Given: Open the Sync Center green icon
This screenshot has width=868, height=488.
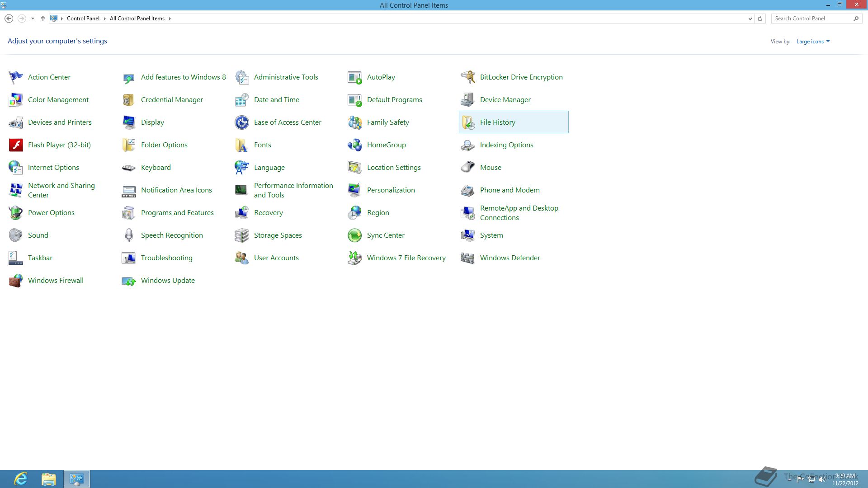Looking at the screenshot, I should (355, 235).
